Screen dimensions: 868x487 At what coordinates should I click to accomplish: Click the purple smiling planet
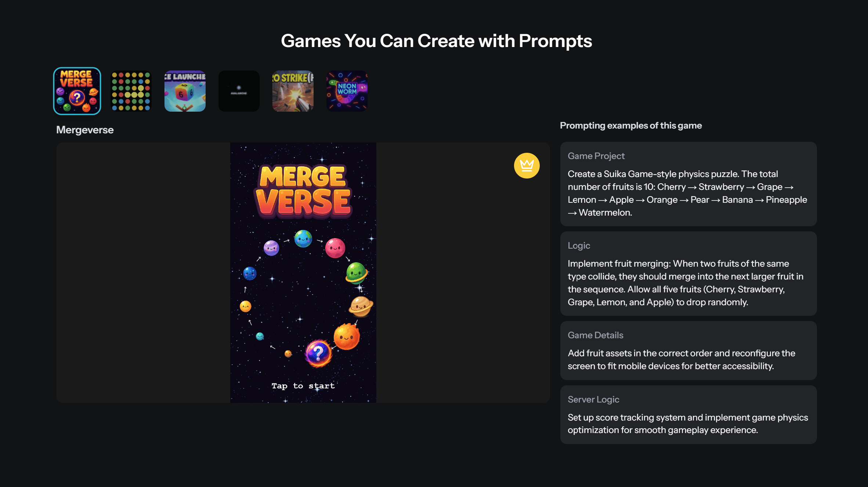(271, 248)
